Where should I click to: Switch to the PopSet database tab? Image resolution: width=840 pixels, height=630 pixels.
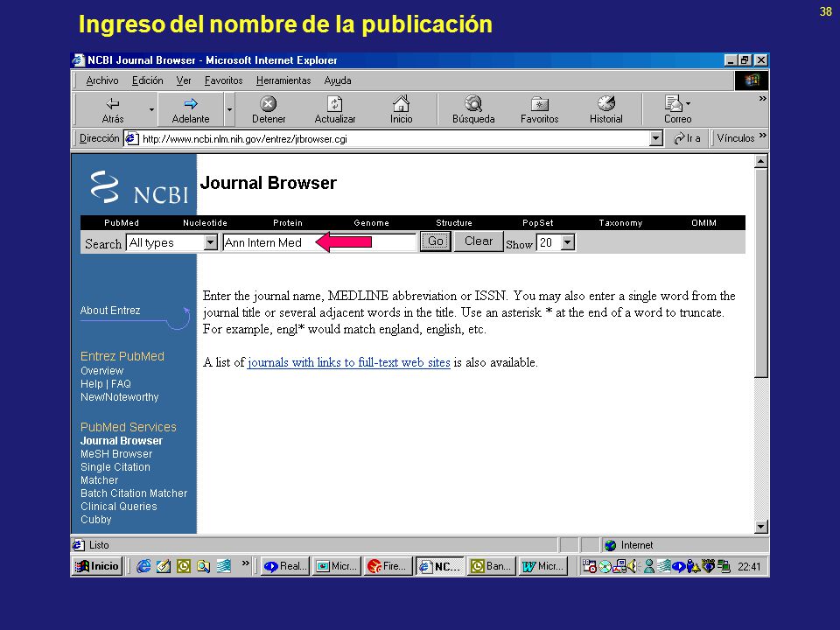(x=538, y=223)
